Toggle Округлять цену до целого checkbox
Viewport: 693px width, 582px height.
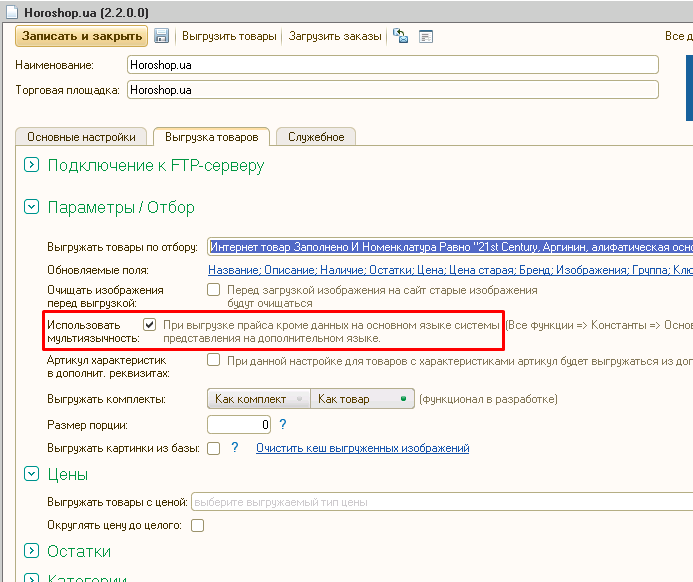coord(197,525)
